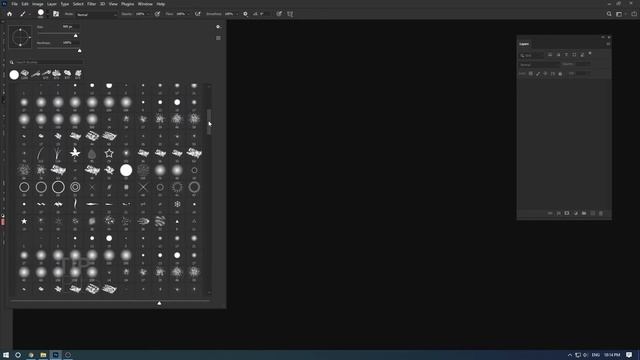Screen dimensions: 640x360
Task: Open the Opacity slider arrow in options bar
Action: 147,14
